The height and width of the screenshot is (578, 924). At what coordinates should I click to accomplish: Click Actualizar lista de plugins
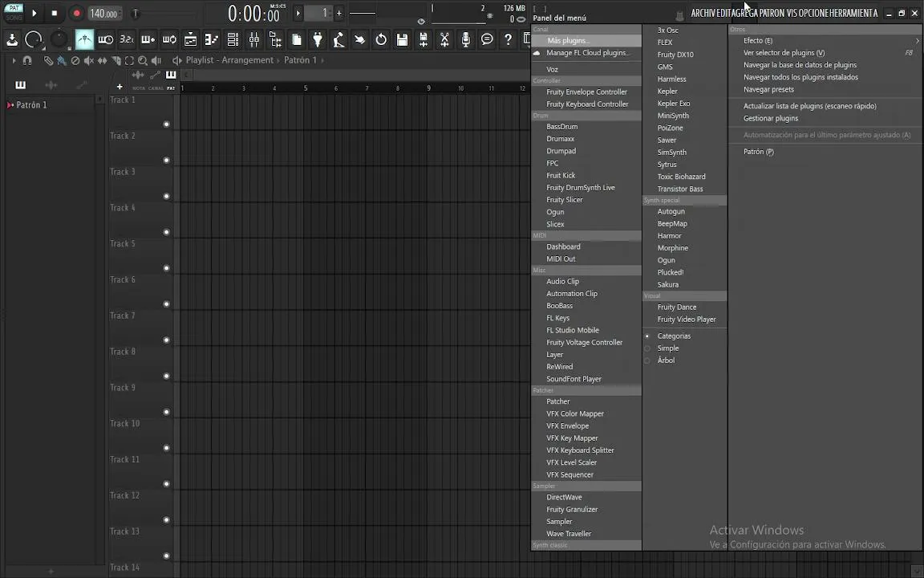[809, 106]
